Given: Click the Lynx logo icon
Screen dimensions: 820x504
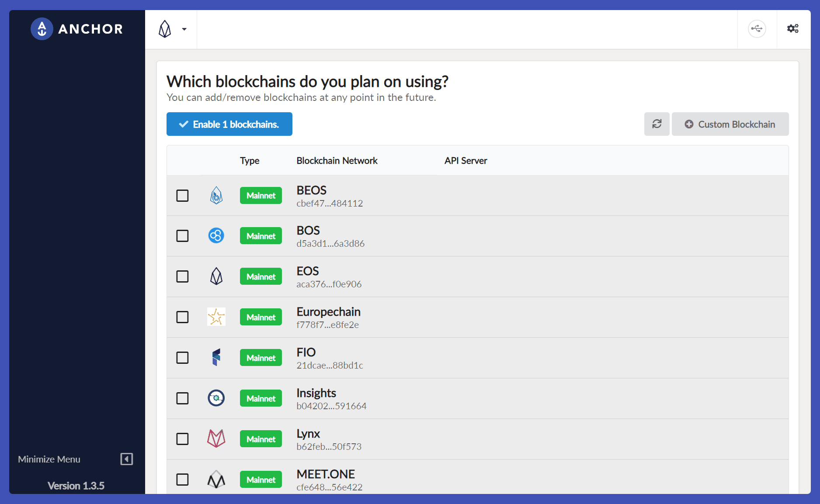Looking at the screenshot, I should 216,438.
